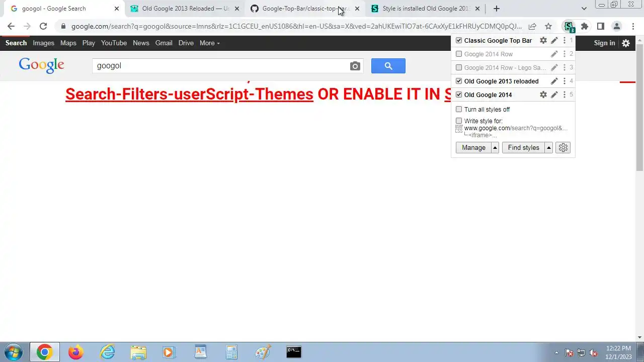Viewport: 644px width, 362px height.
Task: Open more options for Google 2014 Row - Lego
Action: [565, 67]
